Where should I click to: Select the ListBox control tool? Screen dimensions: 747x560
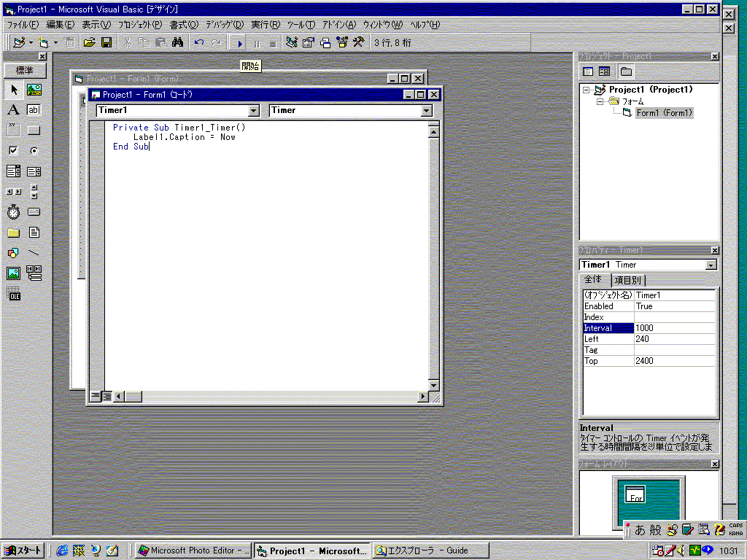click(34, 171)
